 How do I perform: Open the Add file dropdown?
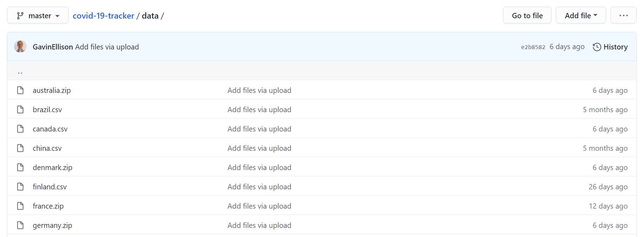click(x=581, y=15)
